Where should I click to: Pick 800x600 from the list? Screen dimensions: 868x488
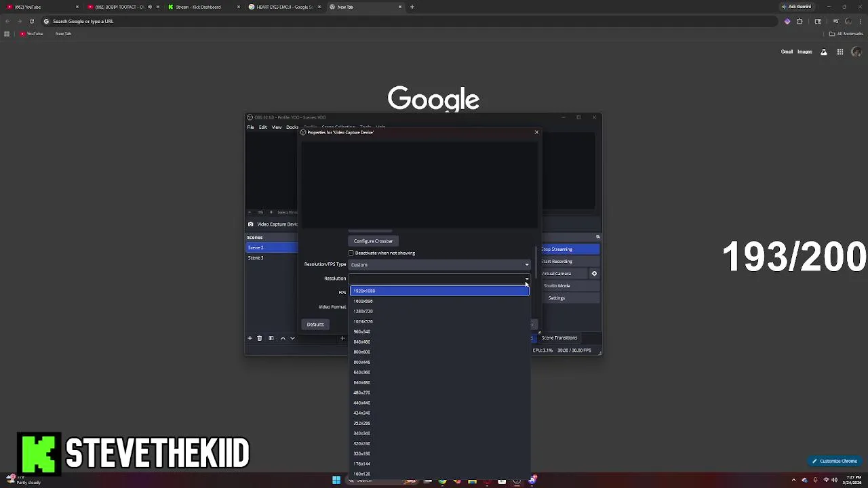click(x=439, y=352)
